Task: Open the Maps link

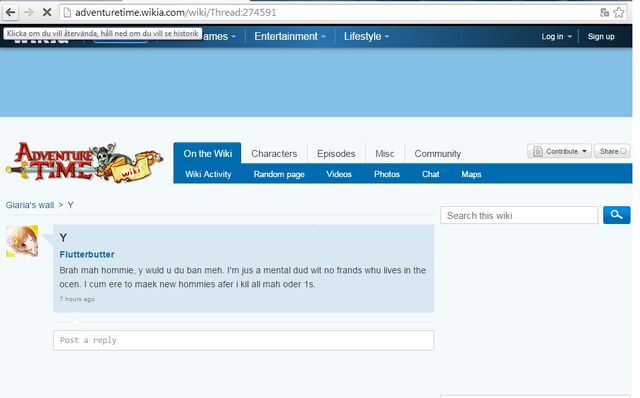Action: [x=471, y=174]
